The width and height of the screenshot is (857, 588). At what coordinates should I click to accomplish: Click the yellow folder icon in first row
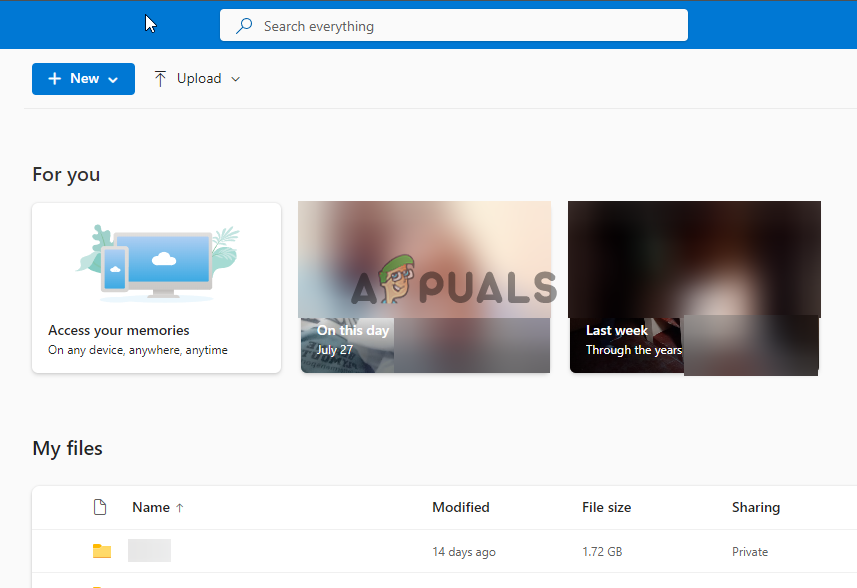[x=101, y=551]
